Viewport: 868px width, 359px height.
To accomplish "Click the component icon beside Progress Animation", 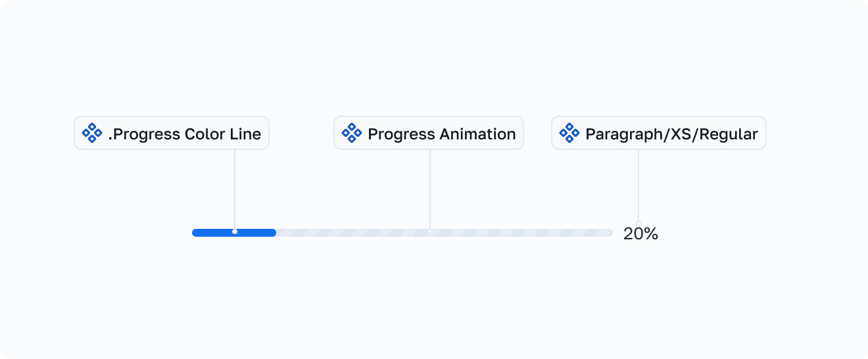I will [x=352, y=133].
